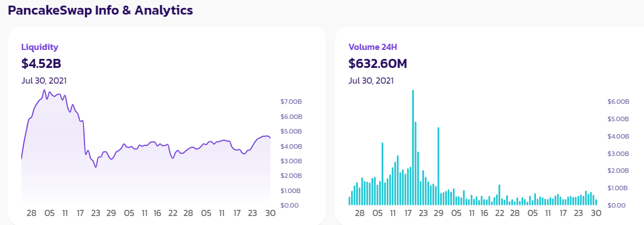
Task: Click date label 22 on Liquidity chart
Action: pyautogui.click(x=172, y=213)
